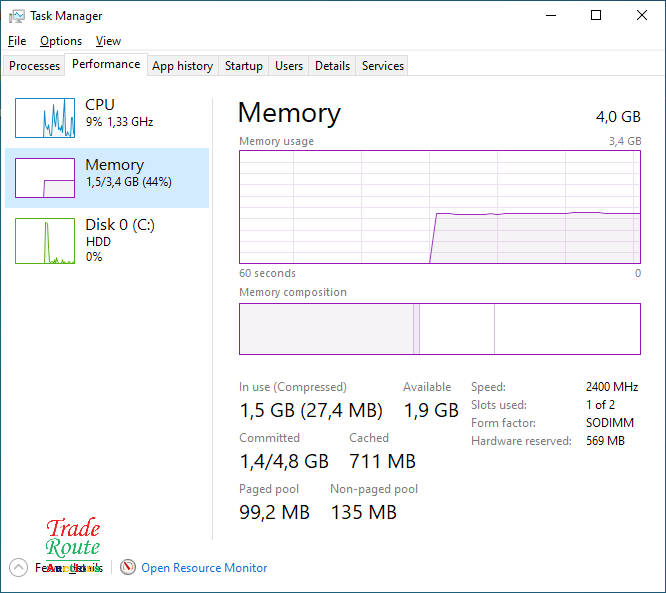Open the File menu

point(16,41)
